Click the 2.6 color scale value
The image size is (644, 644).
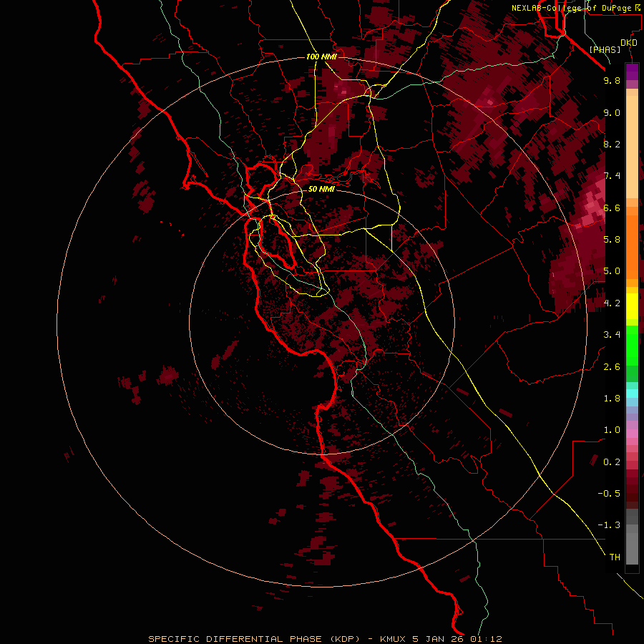612,367
